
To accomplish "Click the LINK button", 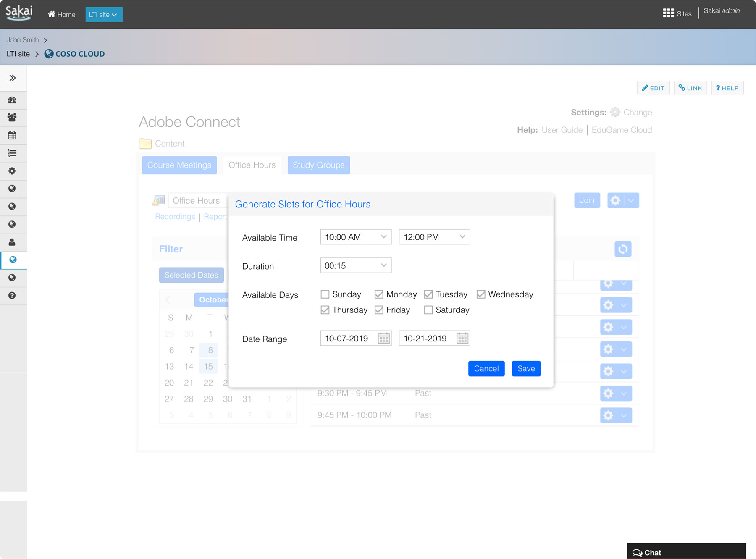I will pos(690,88).
